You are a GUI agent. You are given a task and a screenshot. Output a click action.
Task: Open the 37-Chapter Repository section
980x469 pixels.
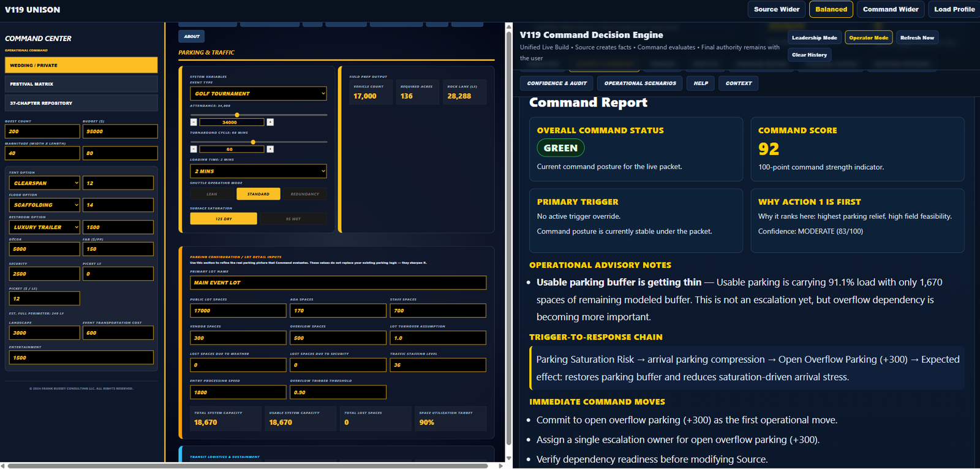(81, 103)
